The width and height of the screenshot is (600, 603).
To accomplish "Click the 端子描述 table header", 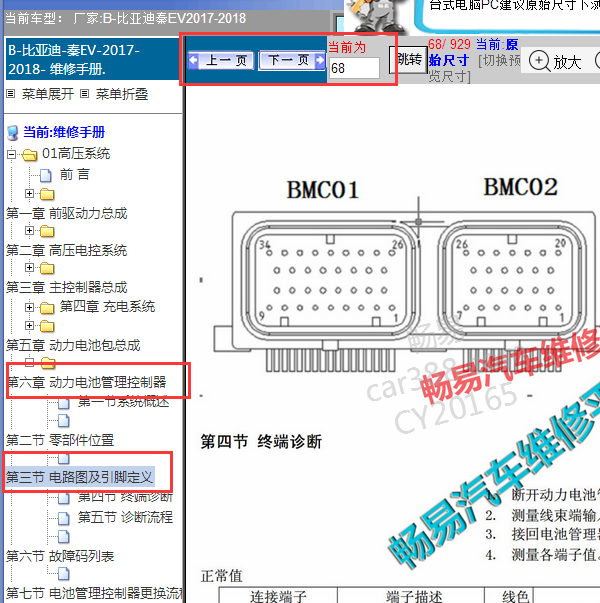I will 414,596.
